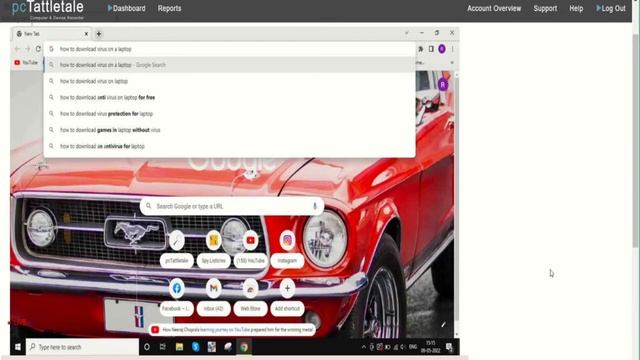Click Google account avatar on page

(442, 84)
